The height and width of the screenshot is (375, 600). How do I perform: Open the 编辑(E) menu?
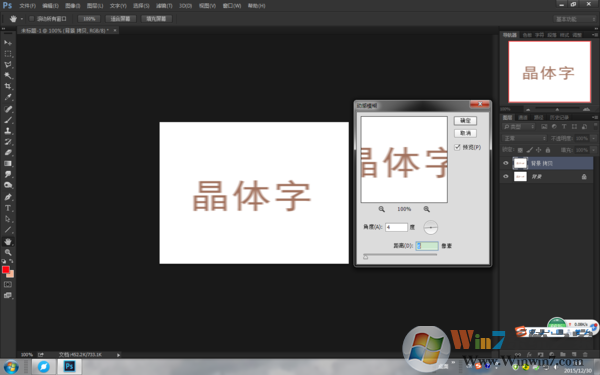click(x=50, y=6)
